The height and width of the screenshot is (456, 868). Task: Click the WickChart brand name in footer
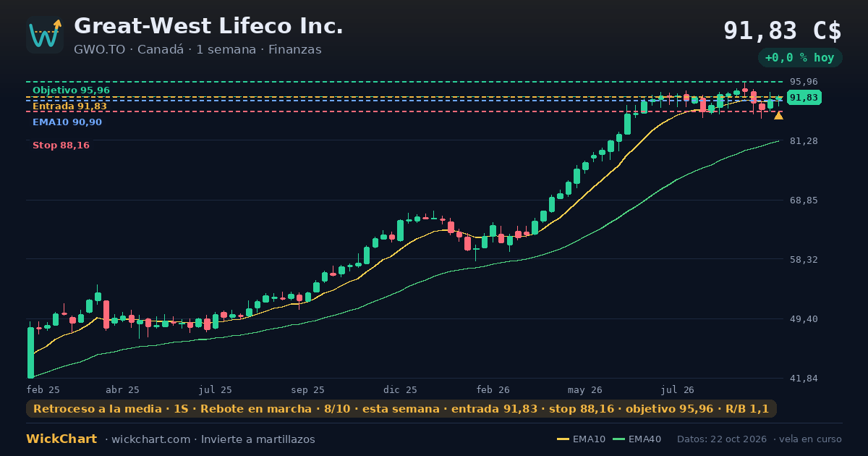[x=61, y=439]
